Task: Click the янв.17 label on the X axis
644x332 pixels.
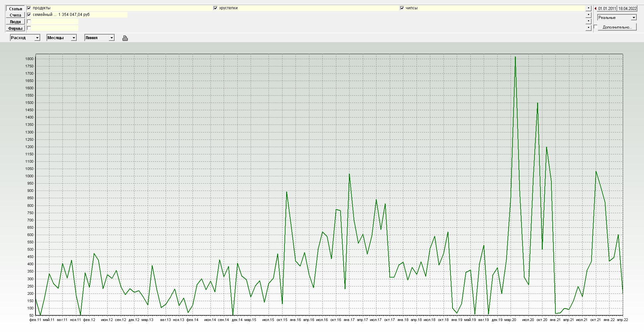Action: pyautogui.click(x=349, y=320)
